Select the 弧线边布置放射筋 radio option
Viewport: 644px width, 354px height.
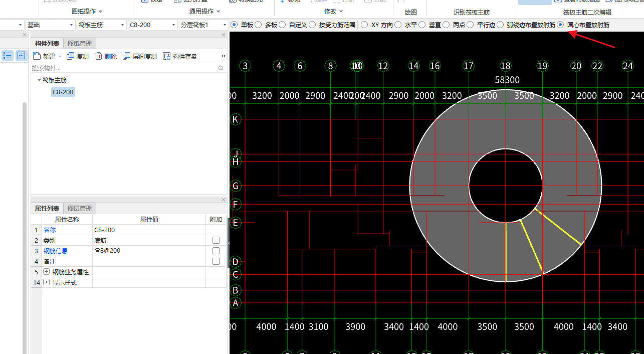[500, 25]
